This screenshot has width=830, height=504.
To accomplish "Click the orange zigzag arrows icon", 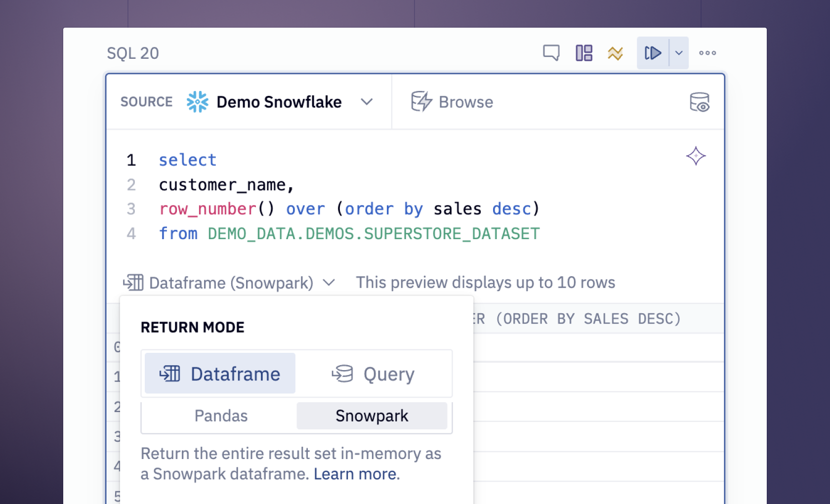I will 616,53.
